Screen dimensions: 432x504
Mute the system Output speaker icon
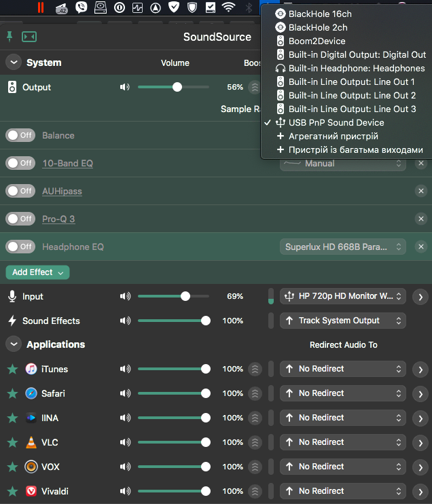coord(125,87)
